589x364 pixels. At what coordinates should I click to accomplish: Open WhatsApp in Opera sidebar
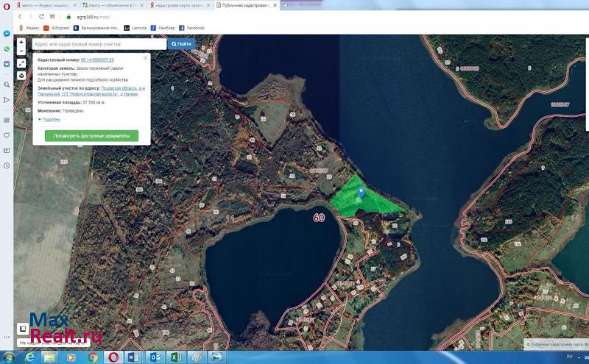click(x=6, y=49)
